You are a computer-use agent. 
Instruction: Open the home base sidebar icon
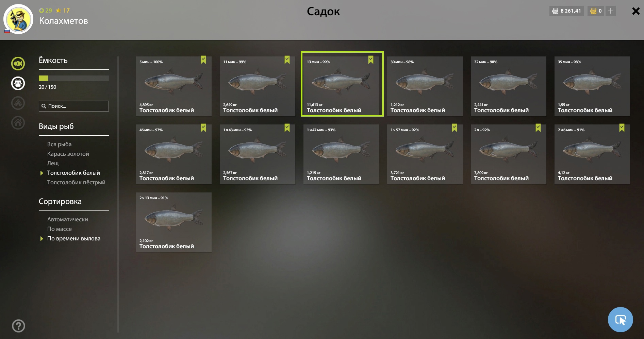[18, 123]
